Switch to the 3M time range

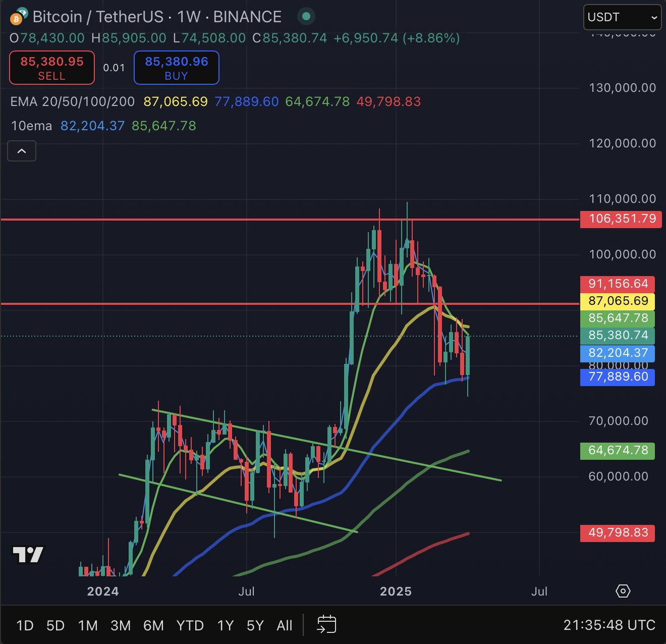120,626
